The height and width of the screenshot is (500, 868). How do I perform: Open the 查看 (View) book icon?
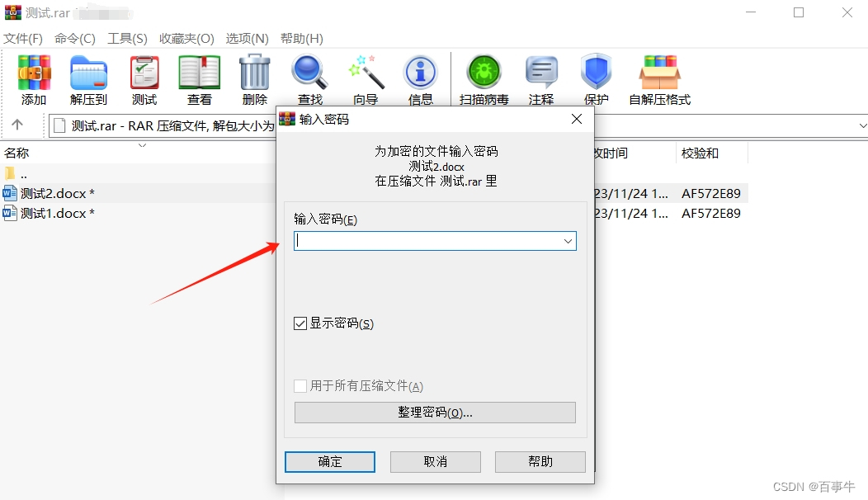tap(200, 73)
